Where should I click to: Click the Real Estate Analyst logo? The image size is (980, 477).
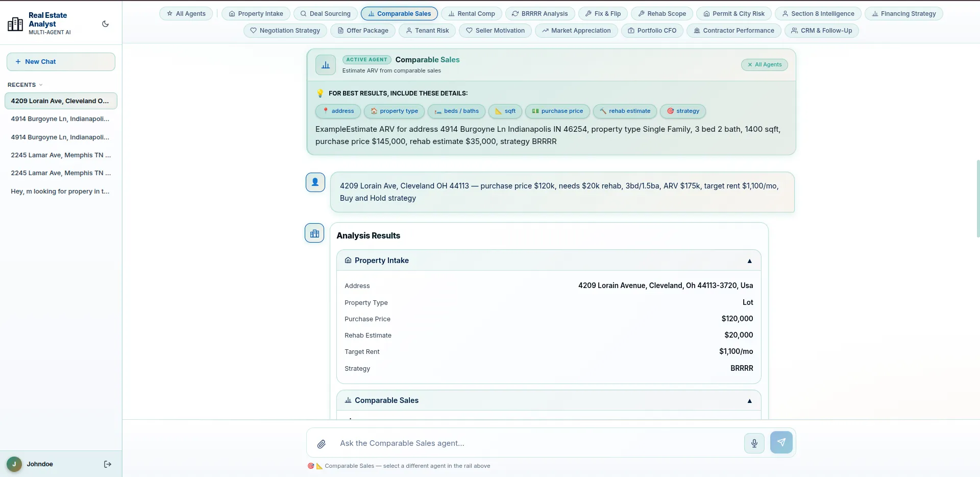coord(15,24)
